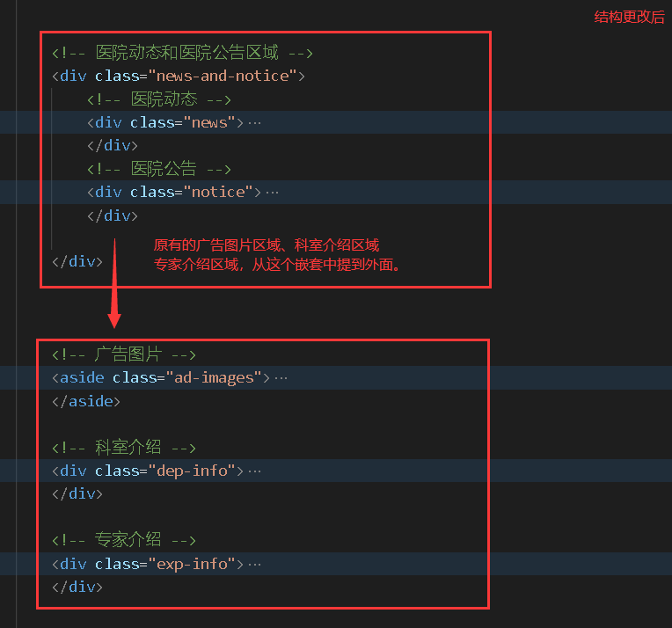Click the red note starting with 原有的广告图片区域
Image resolution: width=672 pixels, height=628 pixels.
coord(267,245)
